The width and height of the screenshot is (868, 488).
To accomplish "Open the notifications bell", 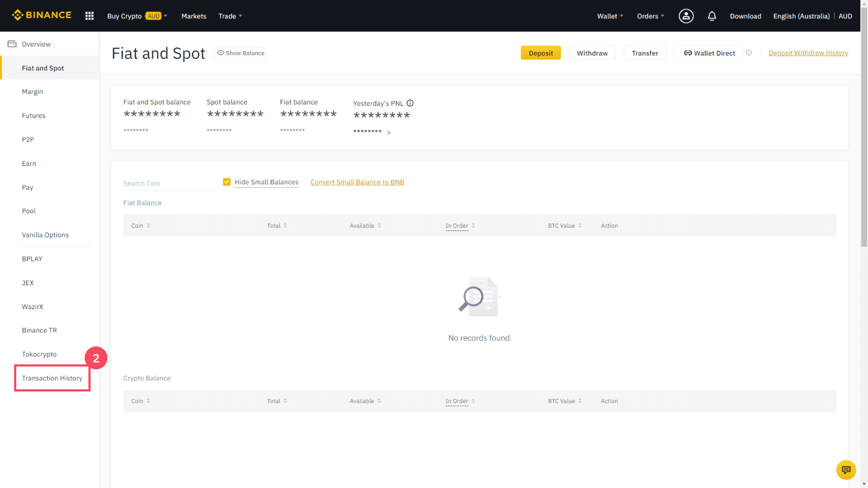I will click(x=712, y=16).
